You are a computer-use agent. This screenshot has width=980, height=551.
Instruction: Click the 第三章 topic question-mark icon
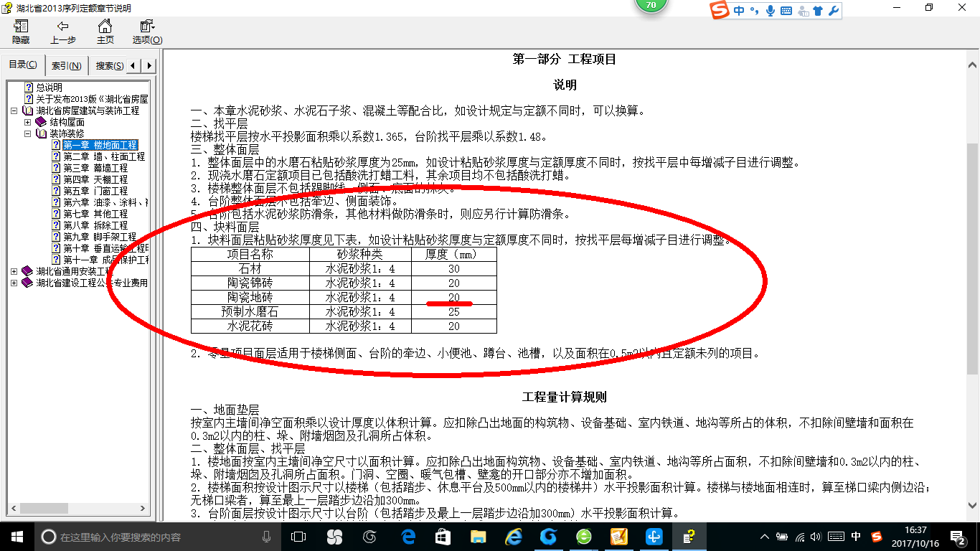[x=56, y=168]
